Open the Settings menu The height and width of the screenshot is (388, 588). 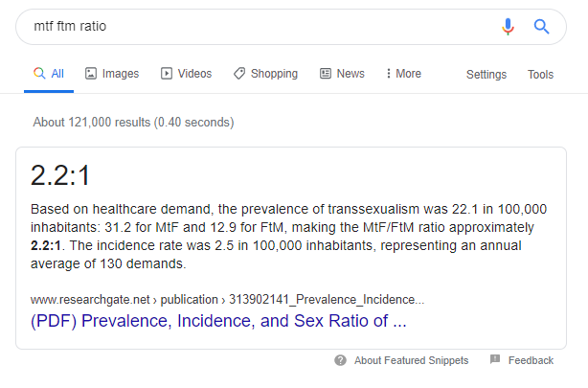coord(486,75)
